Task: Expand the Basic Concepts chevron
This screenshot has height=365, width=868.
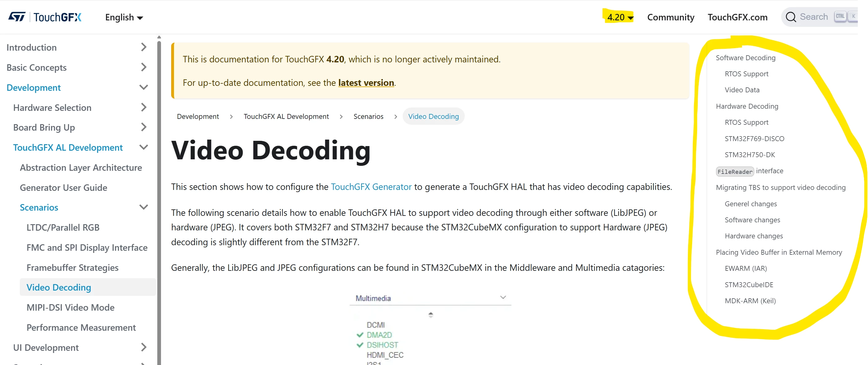Action: pyautogui.click(x=144, y=67)
